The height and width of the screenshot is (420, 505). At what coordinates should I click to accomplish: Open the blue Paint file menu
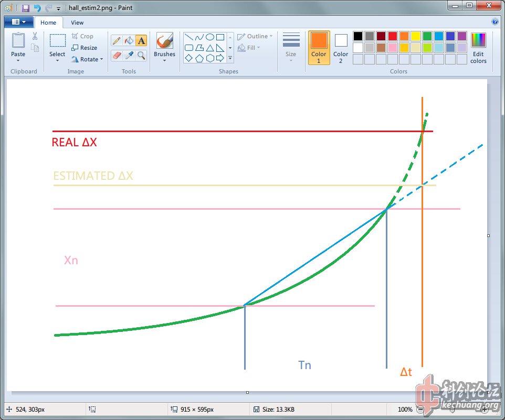click(18, 22)
